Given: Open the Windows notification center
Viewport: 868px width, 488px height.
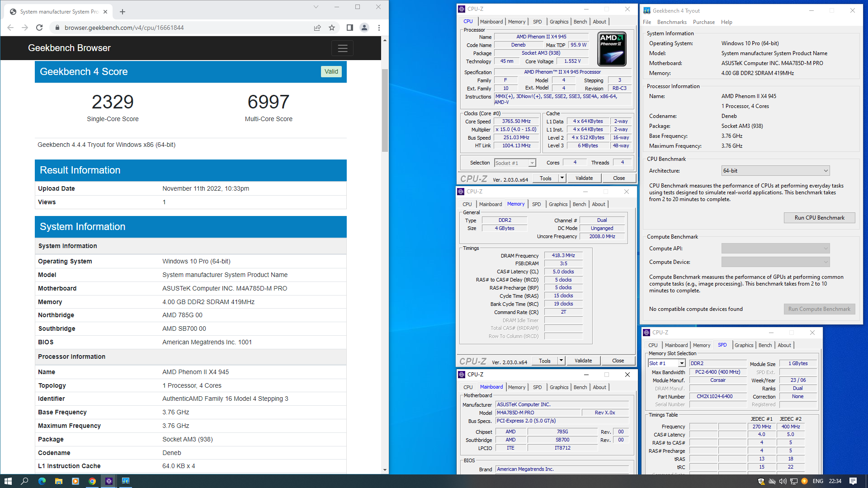Looking at the screenshot, I should 853,481.
